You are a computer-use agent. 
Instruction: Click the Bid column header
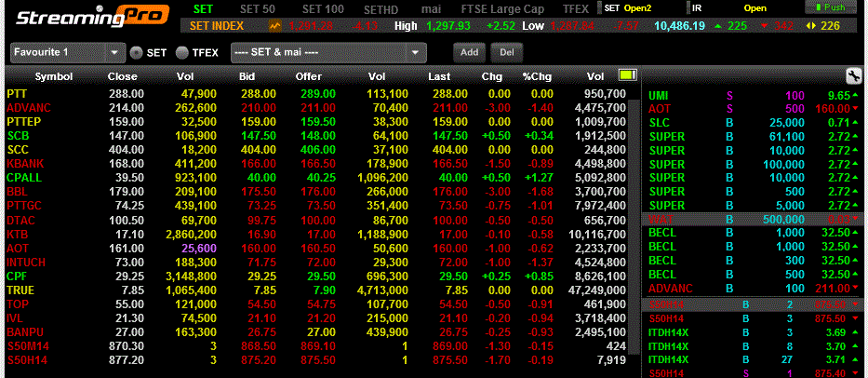pos(247,76)
